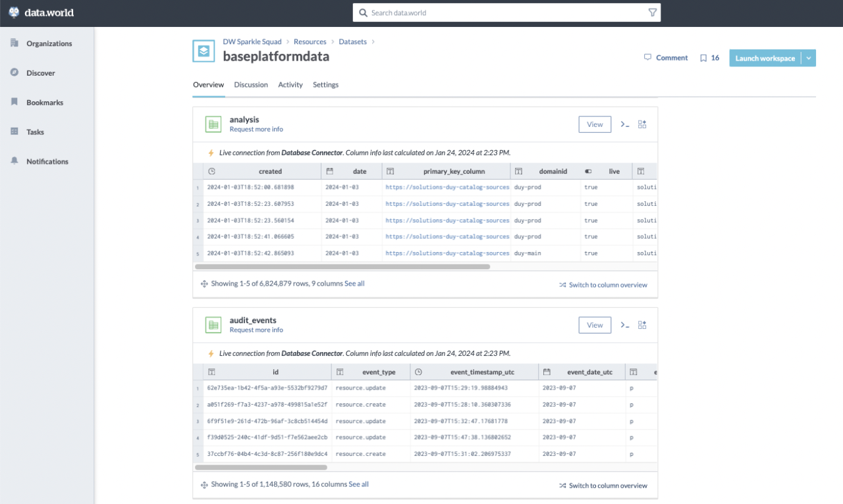Click the Comment link
The image size is (843, 504).
point(672,58)
